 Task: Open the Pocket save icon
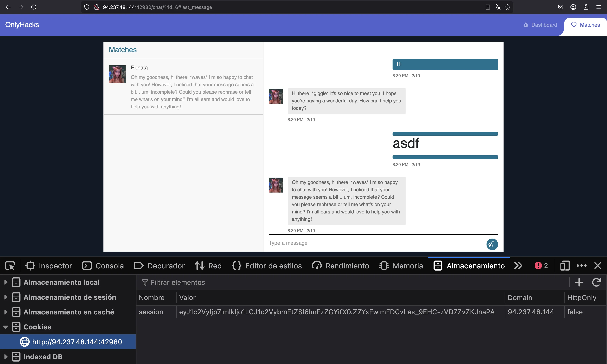click(x=560, y=7)
